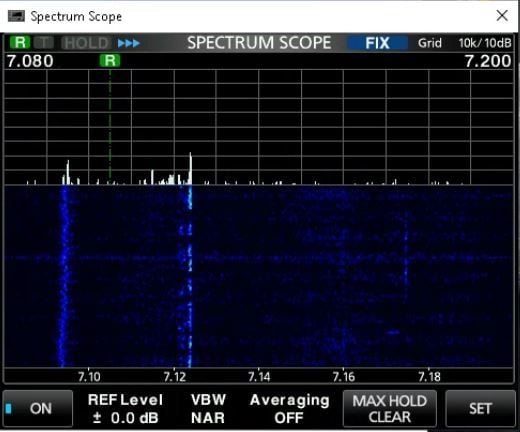Screen dimensions: 520x432
Task: Select the green R receive indicator in header
Action: (x=20, y=43)
